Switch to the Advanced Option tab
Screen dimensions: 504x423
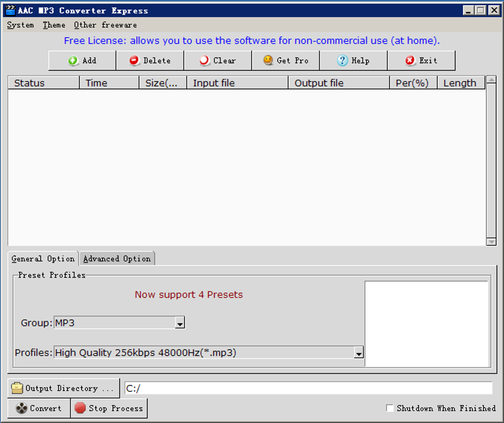point(117,259)
